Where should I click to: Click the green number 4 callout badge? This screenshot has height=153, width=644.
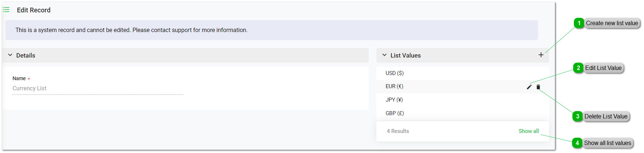(577, 143)
